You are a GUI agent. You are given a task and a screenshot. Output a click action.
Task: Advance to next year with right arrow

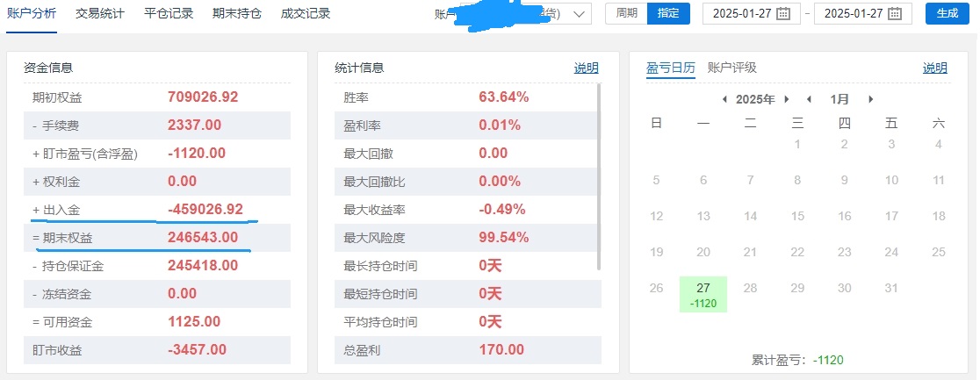[787, 99]
